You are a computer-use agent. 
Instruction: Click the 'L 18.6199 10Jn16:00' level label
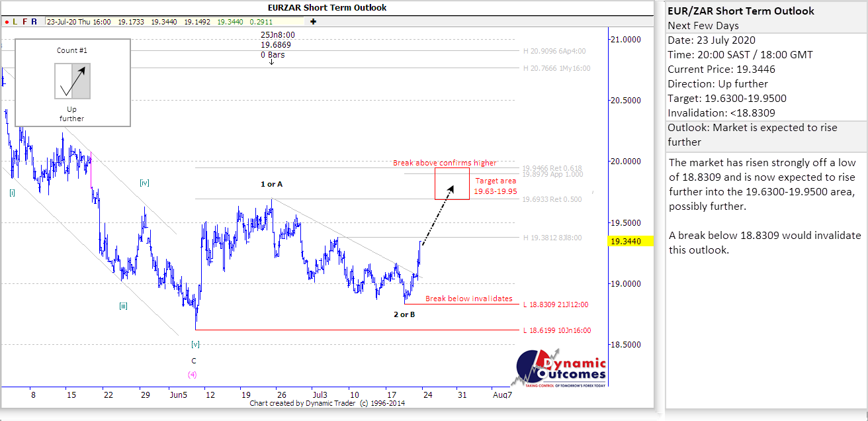point(556,330)
